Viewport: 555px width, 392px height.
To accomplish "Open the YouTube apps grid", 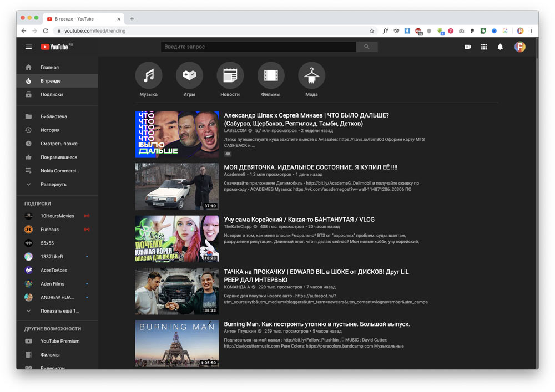I will [x=484, y=47].
